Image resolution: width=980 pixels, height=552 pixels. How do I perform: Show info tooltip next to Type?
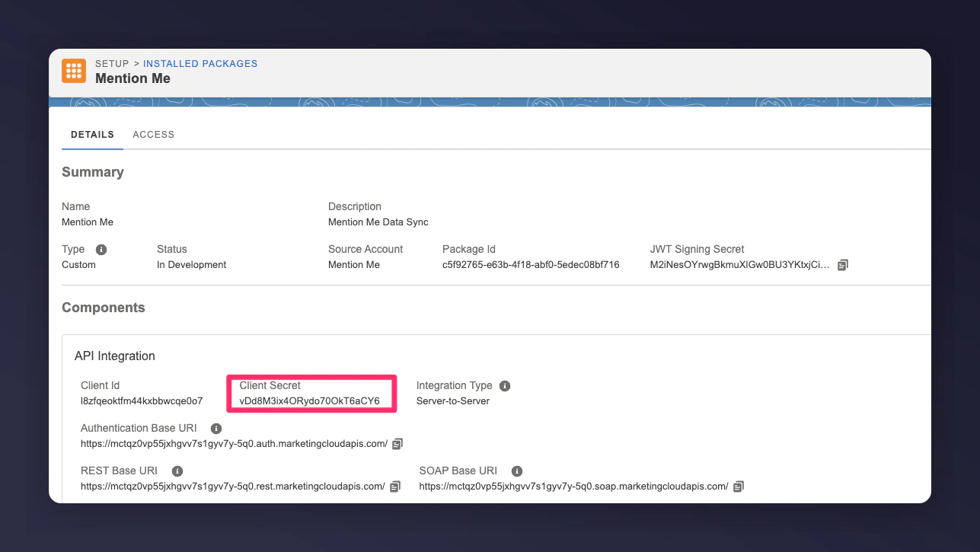click(101, 250)
